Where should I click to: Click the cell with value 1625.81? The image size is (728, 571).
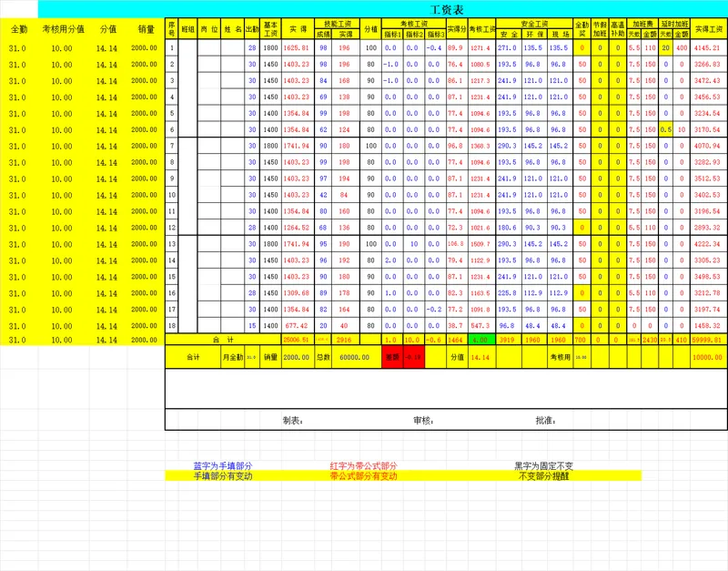point(298,48)
